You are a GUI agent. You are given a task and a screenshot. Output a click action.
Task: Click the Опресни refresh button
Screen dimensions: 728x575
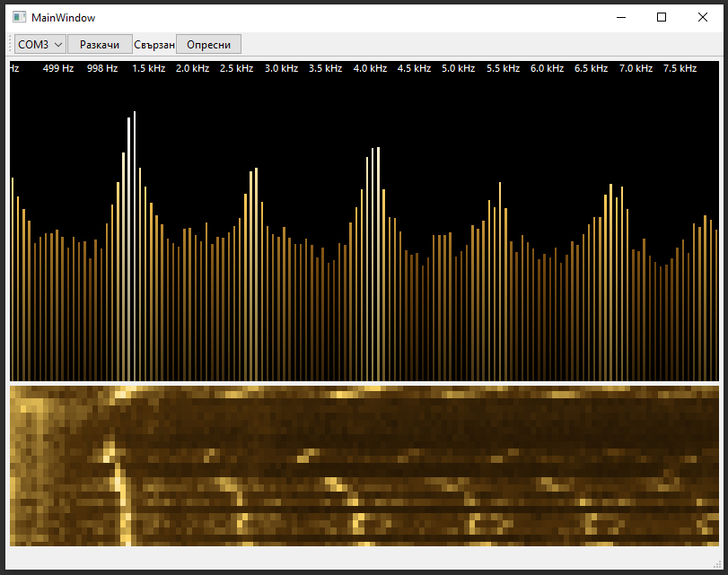208,45
